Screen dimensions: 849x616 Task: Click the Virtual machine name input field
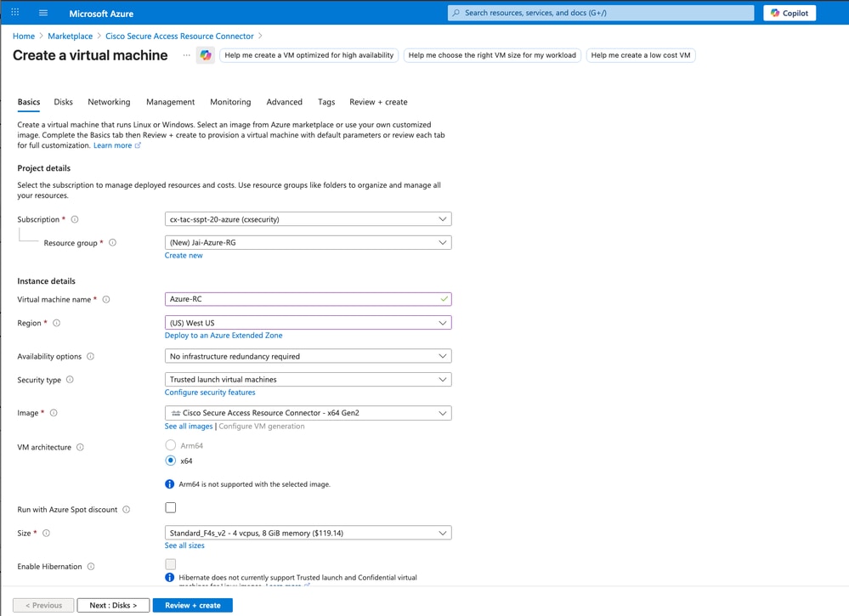click(306, 299)
